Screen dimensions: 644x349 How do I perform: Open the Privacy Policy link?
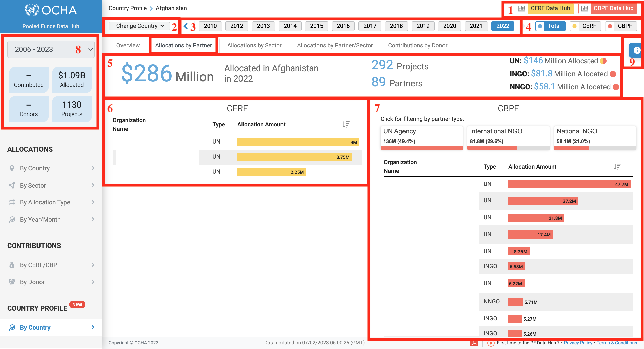click(578, 343)
